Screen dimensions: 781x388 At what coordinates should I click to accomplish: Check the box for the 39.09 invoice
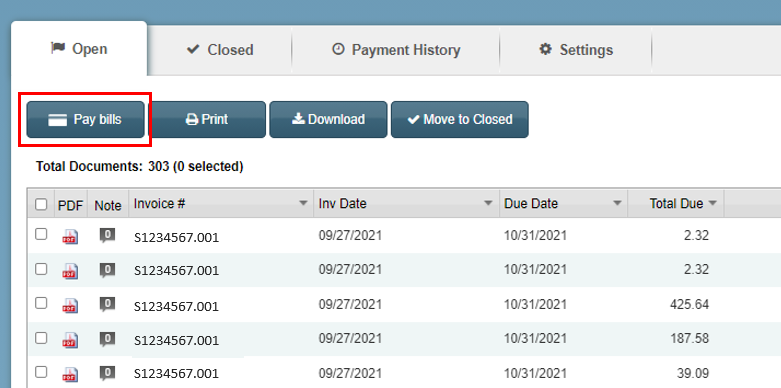point(41,372)
